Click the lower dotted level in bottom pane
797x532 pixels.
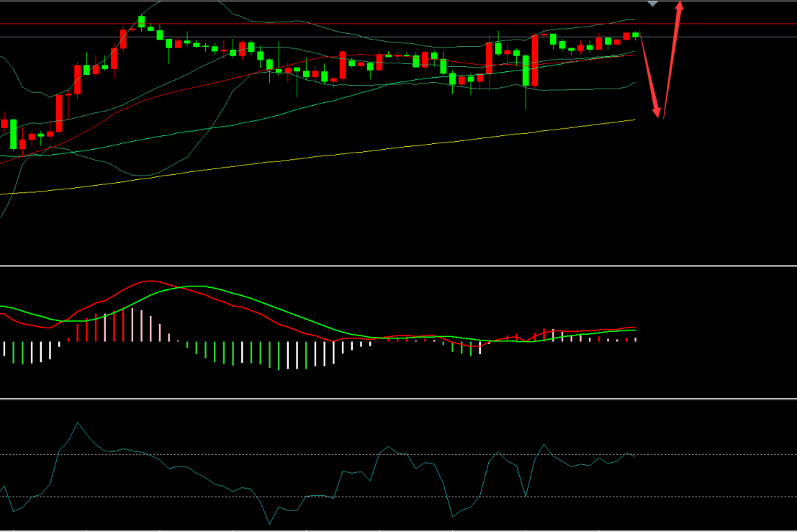point(399,497)
